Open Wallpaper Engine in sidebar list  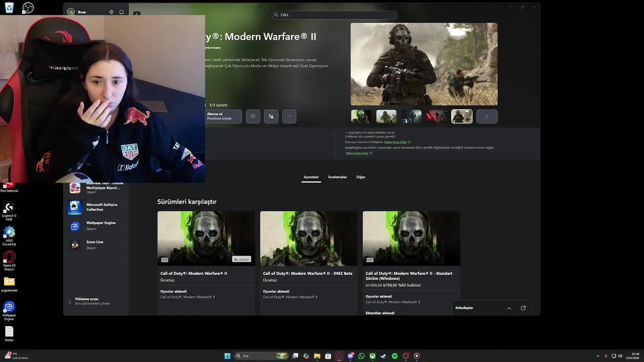pyautogui.click(x=96, y=226)
